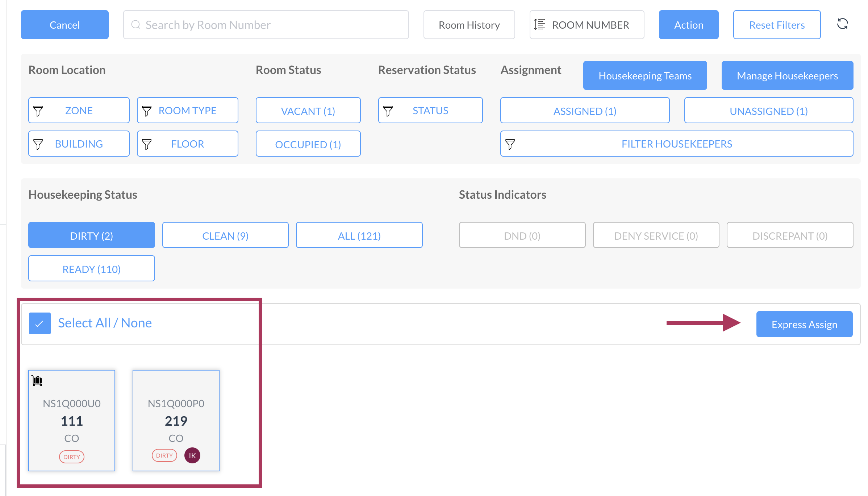Click the luggage cart icon on room 111
This screenshot has width=868, height=496.
[x=37, y=381]
